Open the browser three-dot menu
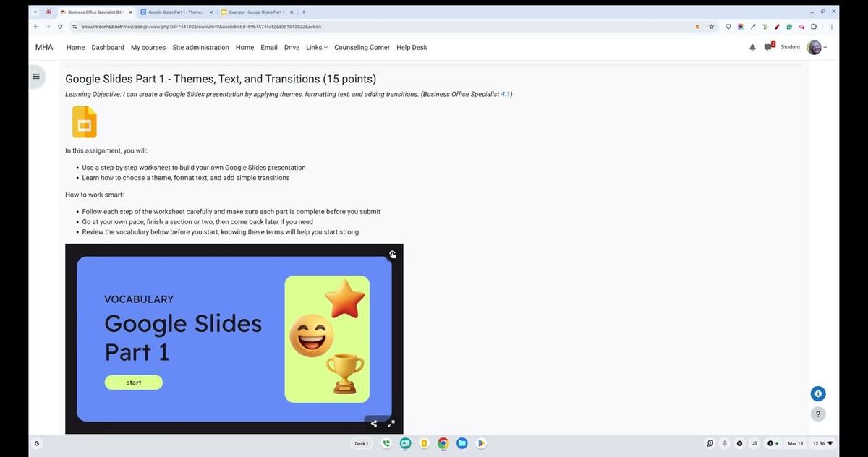 click(x=832, y=26)
